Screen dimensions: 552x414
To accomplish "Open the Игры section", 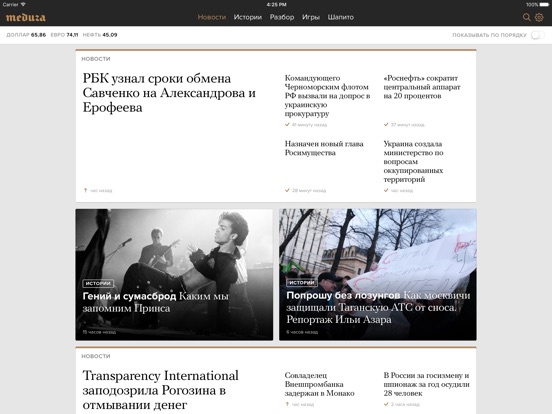I will pyautogui.click(x=310, y=17).
